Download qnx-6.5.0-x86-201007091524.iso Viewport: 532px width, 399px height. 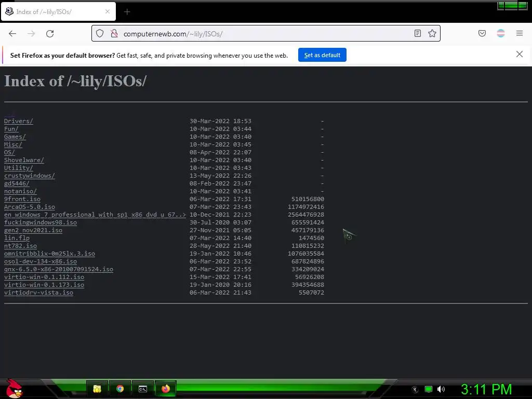(x=59, y=270)
